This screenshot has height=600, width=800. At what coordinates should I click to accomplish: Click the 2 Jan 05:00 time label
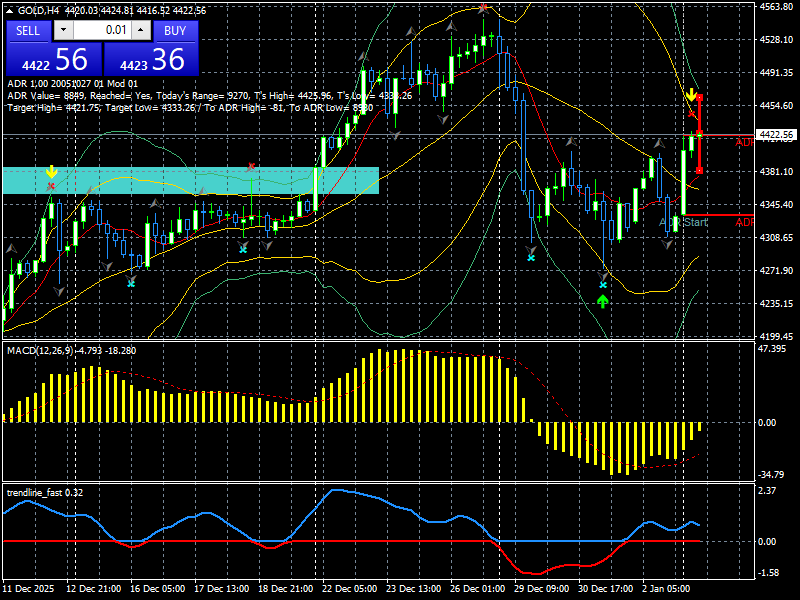666,589
